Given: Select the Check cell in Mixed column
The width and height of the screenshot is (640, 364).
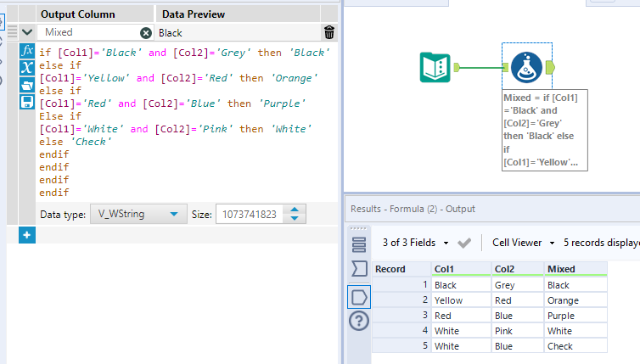Looking at the screenshot, I should coord(575,346).
